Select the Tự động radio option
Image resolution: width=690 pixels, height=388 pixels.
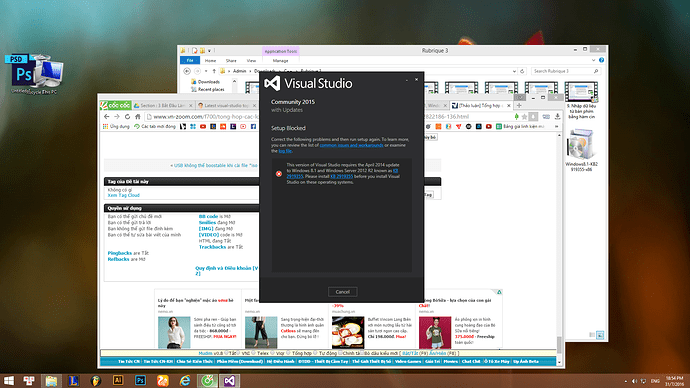tap(316, 353)
